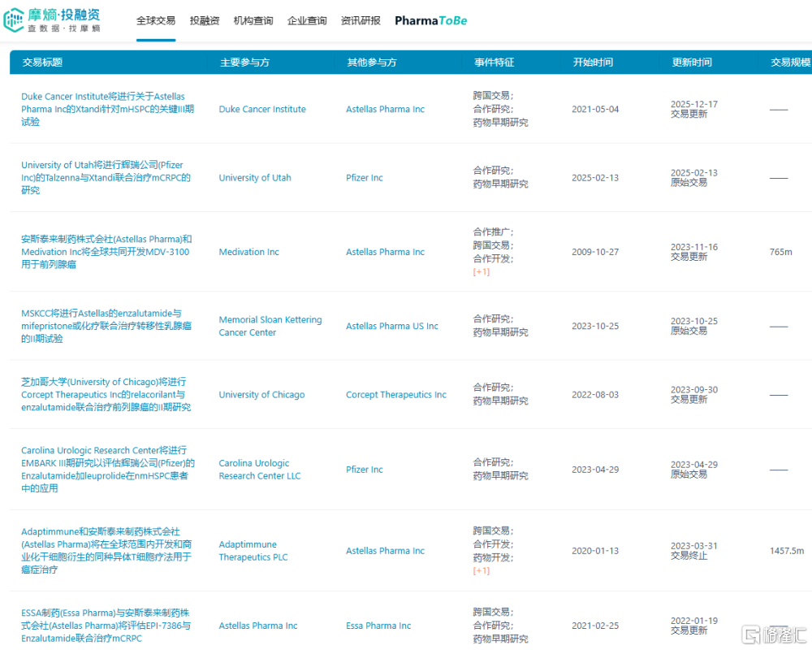
Task: Open the Duke Cancer Institute Xtandi mHSPC deal title
Action: coord(108,109)
